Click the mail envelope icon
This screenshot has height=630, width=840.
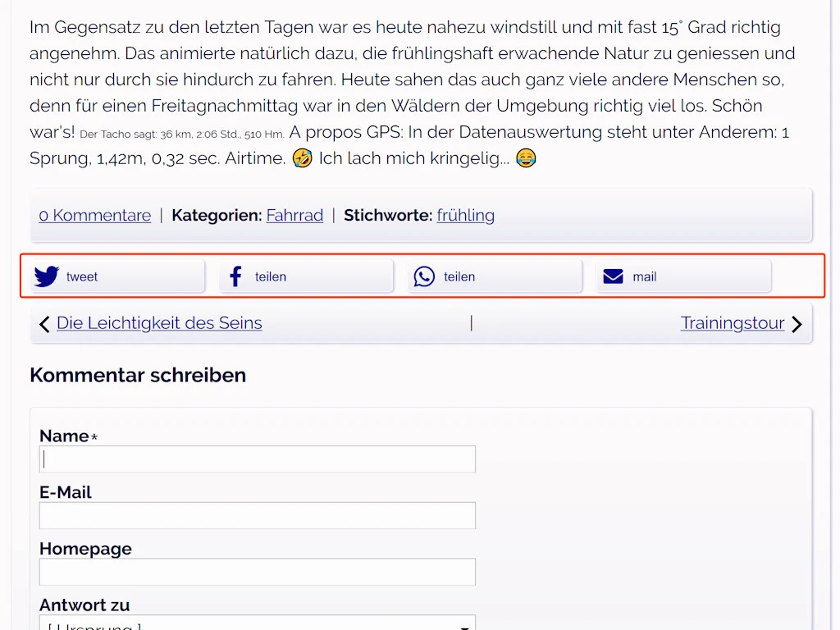point(613,276)
